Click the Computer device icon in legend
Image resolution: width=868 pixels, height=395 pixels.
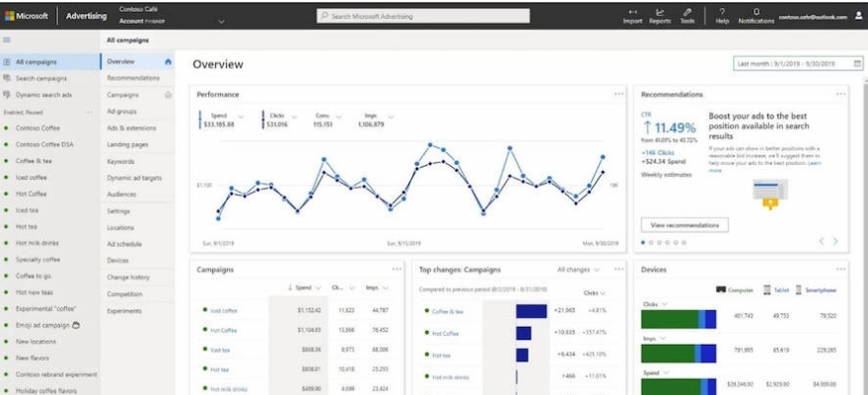(x=721, y=289)
